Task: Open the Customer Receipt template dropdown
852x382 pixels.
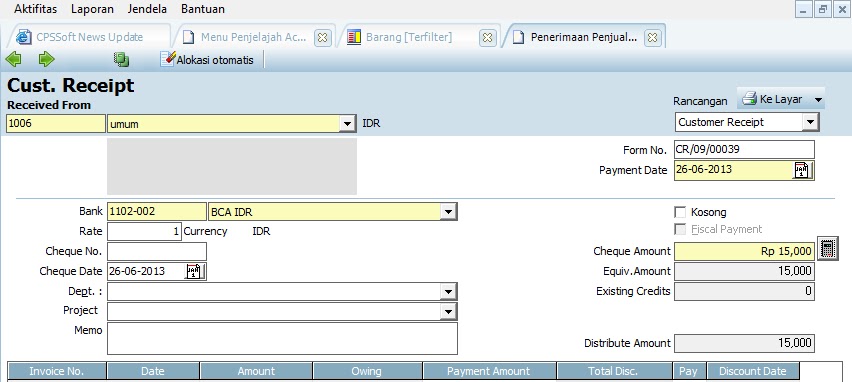Action: click(810, 122)
